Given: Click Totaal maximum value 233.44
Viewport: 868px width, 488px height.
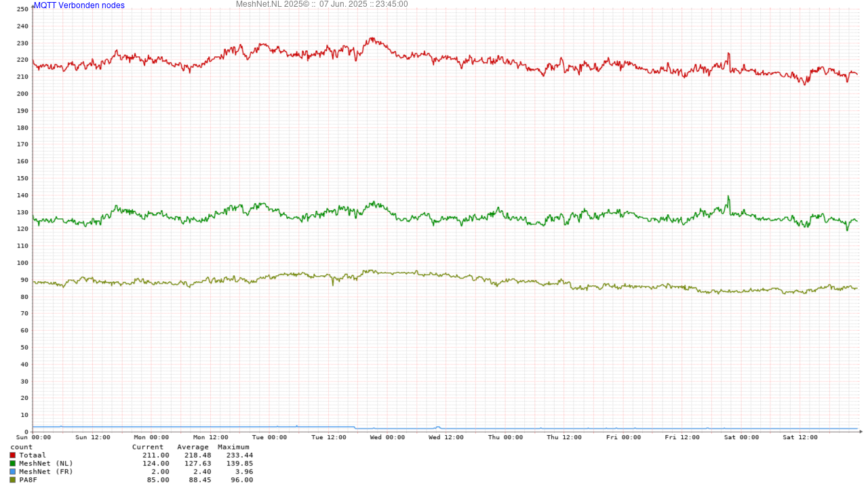Looking at the screenshot, I should click(x=240, y=455).
